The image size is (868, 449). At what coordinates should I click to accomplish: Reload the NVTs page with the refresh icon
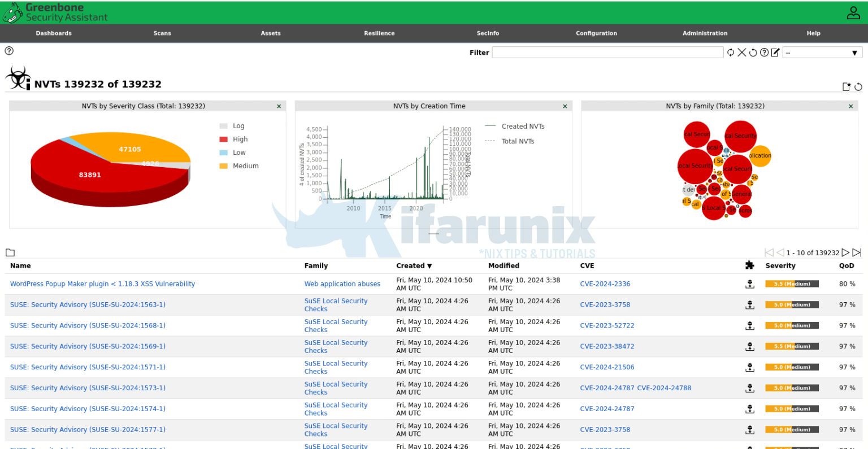tap(859, 86)
